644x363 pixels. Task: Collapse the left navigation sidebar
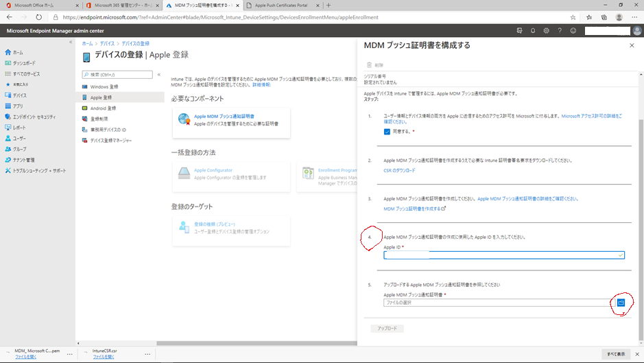pos(71,43)
